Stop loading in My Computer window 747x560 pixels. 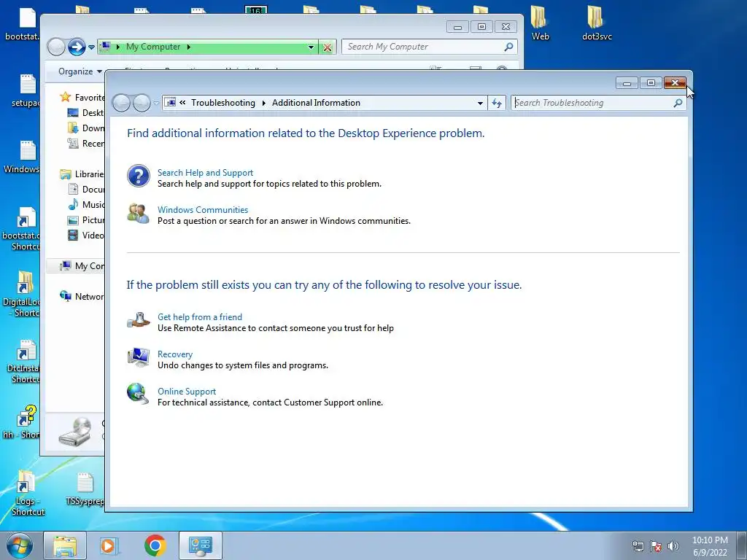pos(328,47)
